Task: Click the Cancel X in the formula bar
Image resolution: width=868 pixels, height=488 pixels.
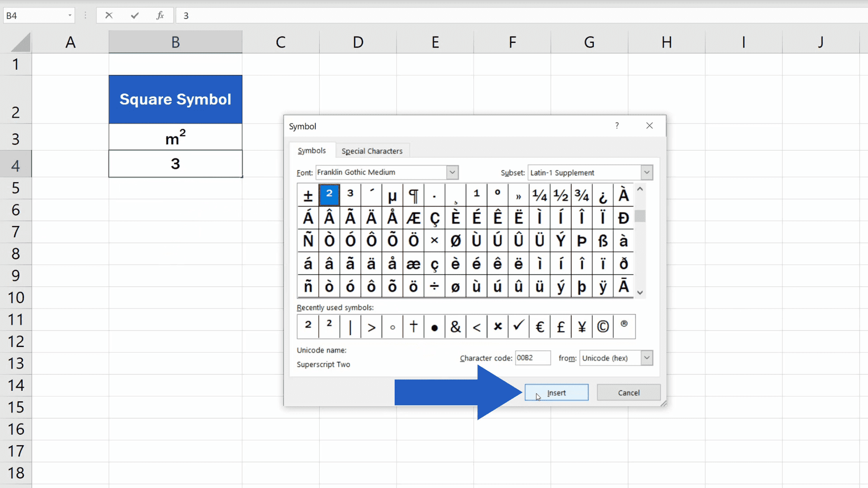Action: 108,15
